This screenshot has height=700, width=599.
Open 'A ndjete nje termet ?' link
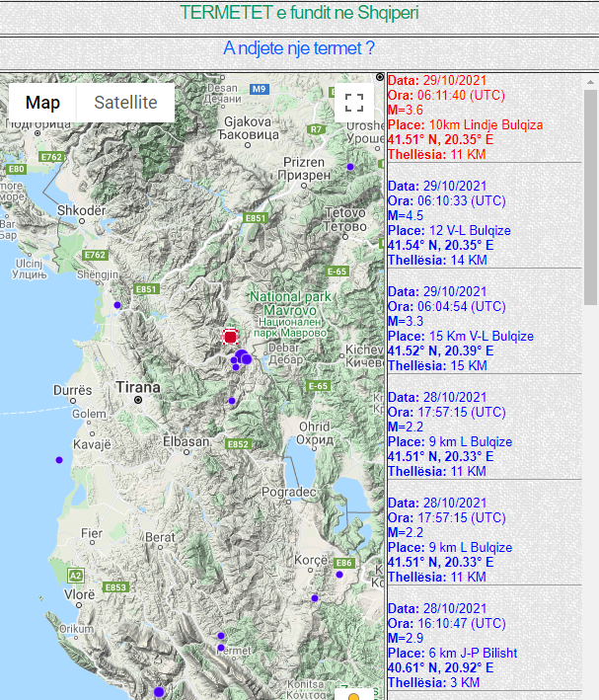coord(299,47)
